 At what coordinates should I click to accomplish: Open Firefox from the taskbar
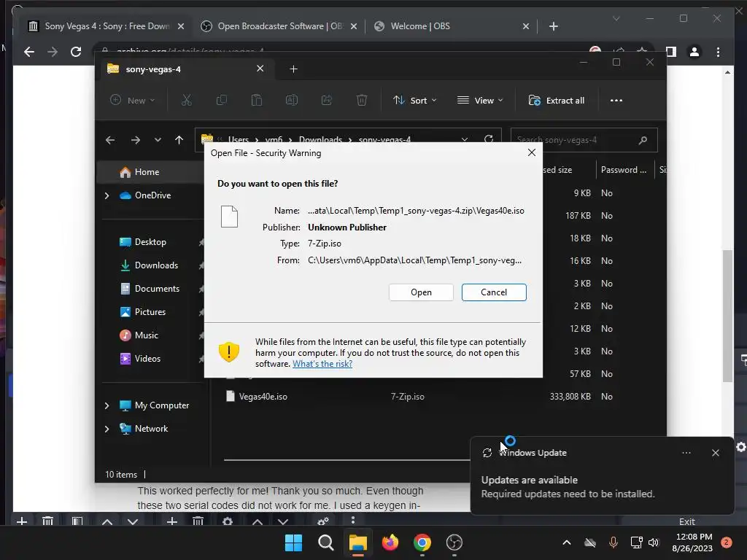click(x=390, y=542)
